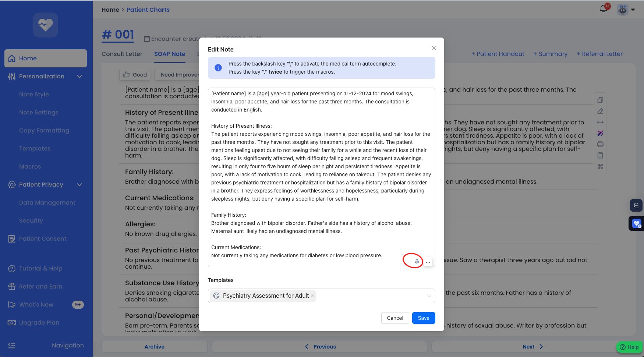This screenshot has height=357, width=644.
Task: Switch to SOAP Note tab
Action: pyautogui.click(x=170, y=54)
